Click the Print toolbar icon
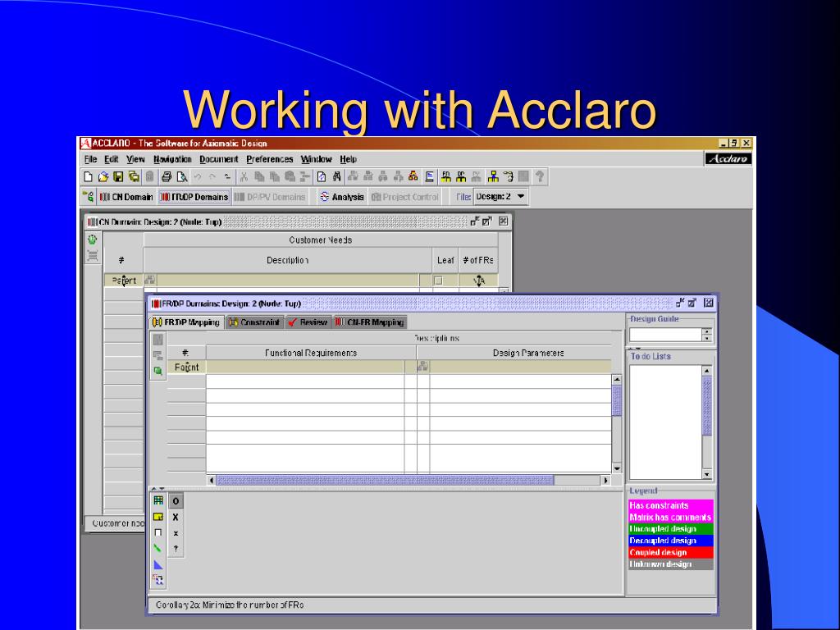The image size is (840, 630). tap(167, 176)
